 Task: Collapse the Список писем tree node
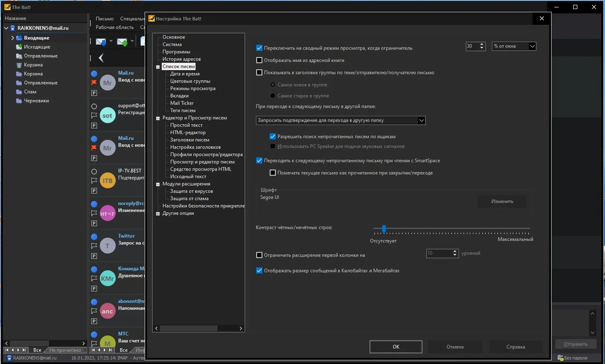[158, 67]
